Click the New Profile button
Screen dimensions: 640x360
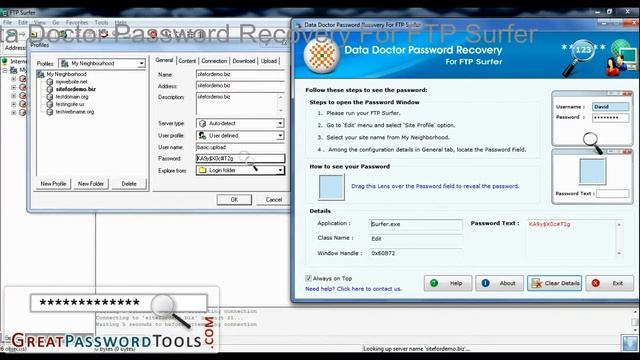(53, 184)
